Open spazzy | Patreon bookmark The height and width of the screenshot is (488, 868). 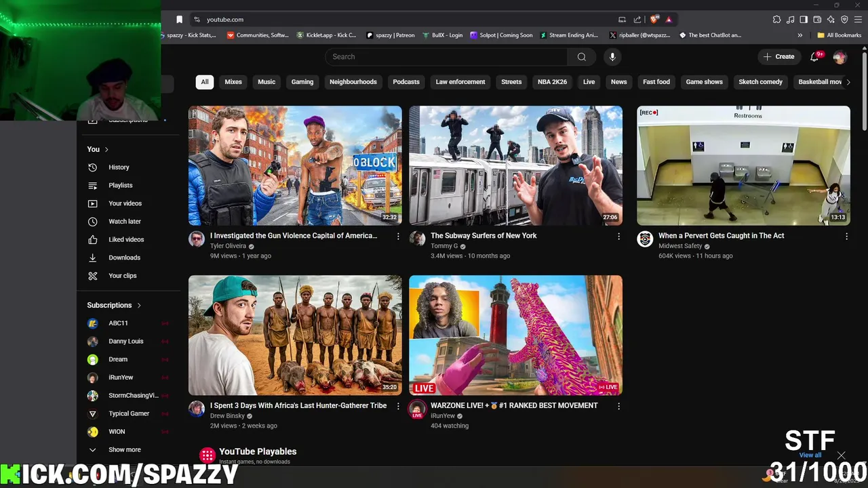(391, 35)
